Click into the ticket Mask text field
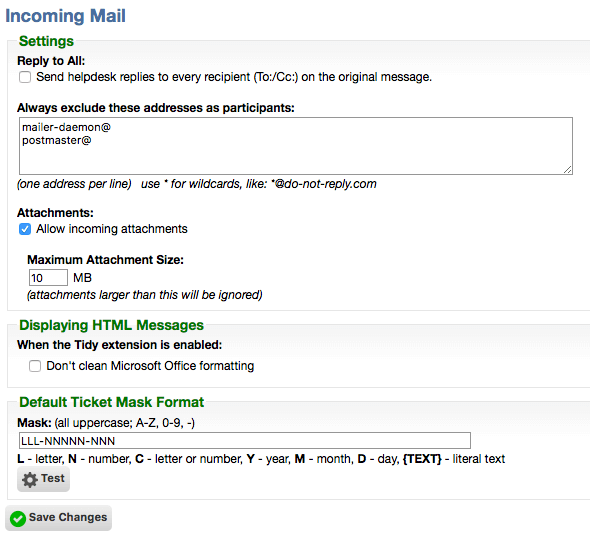 click(245, 441)
